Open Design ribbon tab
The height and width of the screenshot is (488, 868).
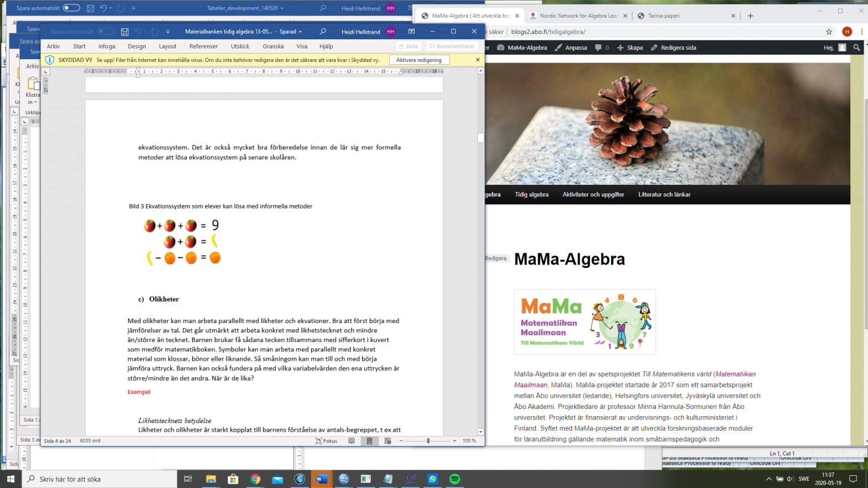coord(137,46)
